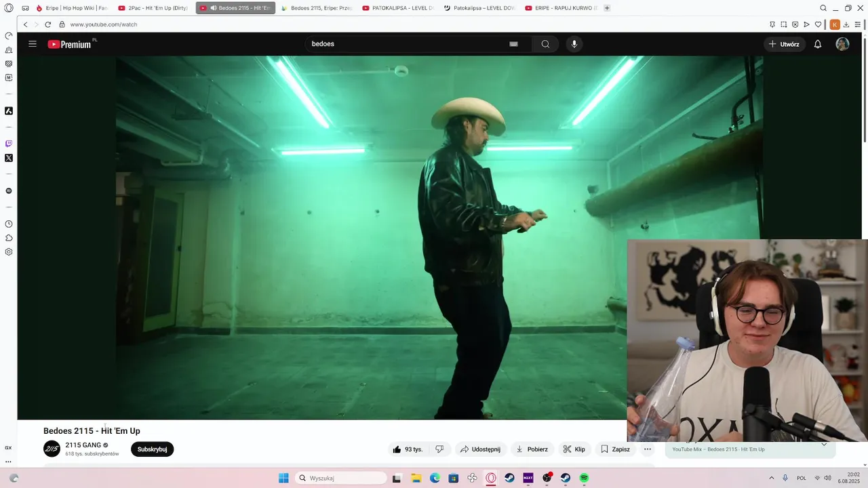868x488 pixels.
Task: Switch to ERIPE - RAPUJ KURWO tab
Action: click(x=560, y=8)
